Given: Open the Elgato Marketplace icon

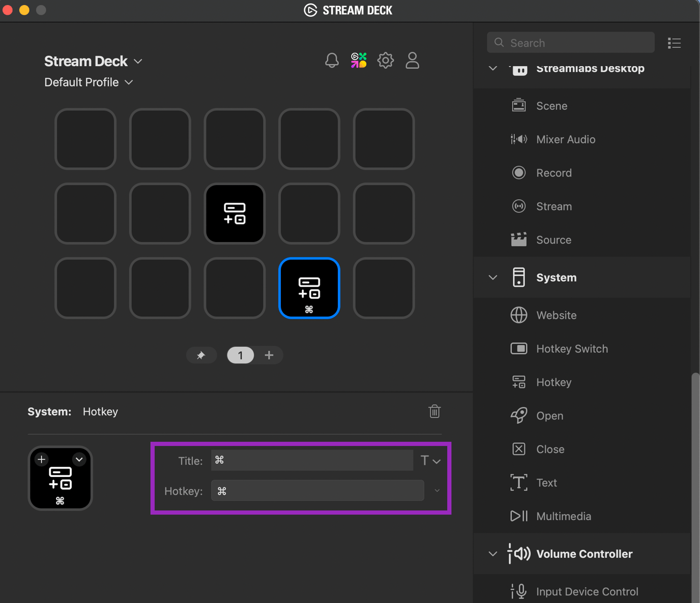Looking at the screenshot, I should point(358,60).
